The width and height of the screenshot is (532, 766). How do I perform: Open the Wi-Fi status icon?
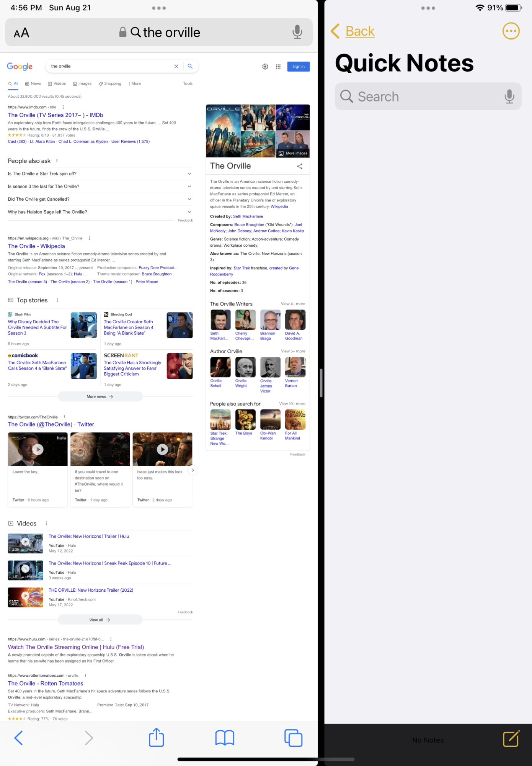pyautogui.click(x=480, y=8)
